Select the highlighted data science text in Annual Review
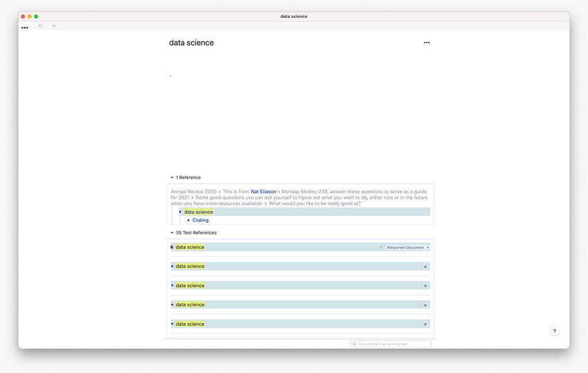The image size is (588, 373). pos(198,212)
